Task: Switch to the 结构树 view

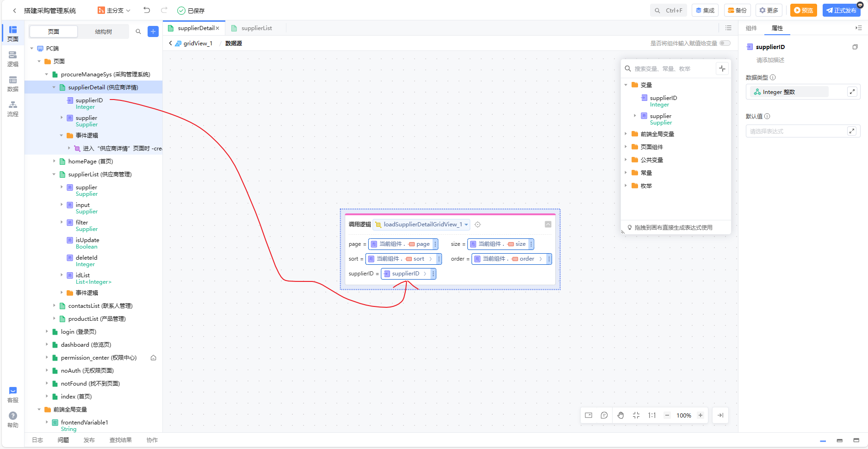Action: [104, 31]
